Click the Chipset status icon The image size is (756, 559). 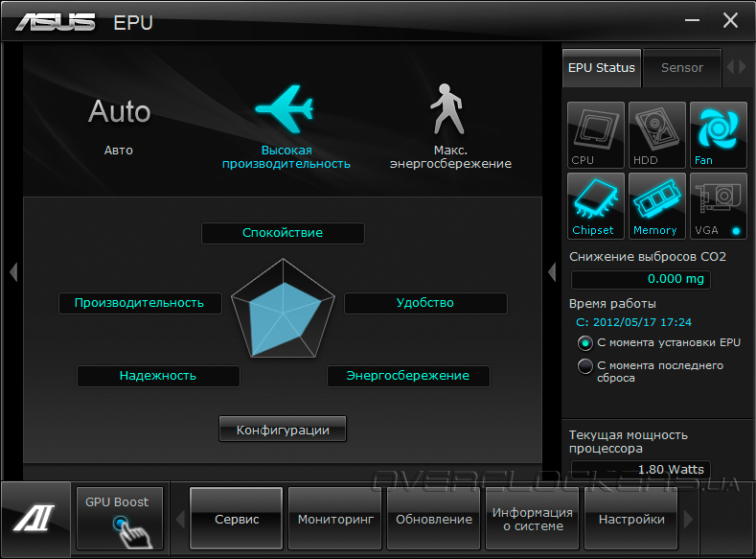tap(595, 206)
